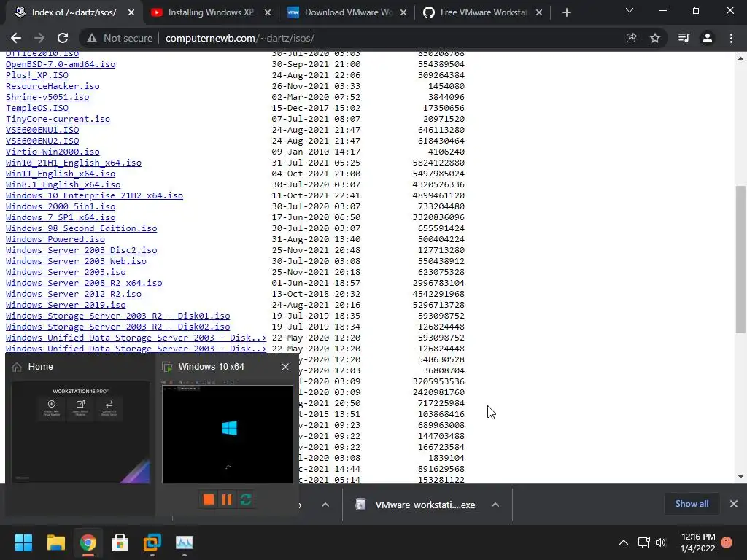This screenshot has height=560, width=747.
Task: Expand options for the first download item
Action: tap(325, 505)
